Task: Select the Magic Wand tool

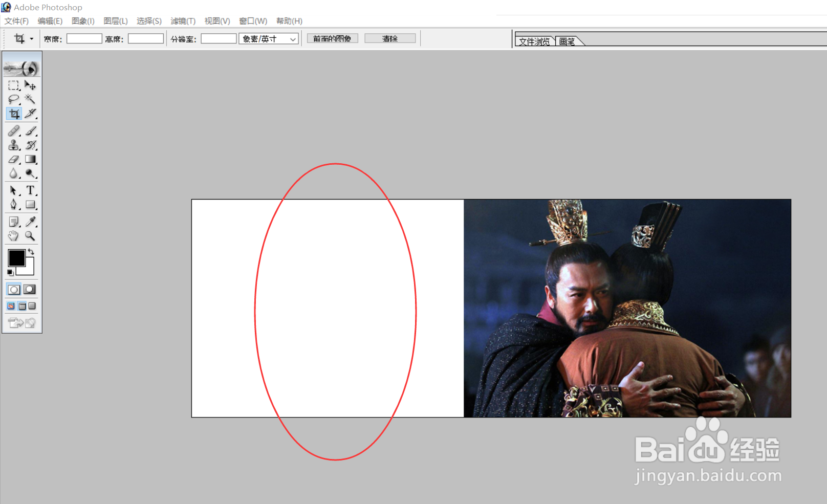Action: click(30, 99)
